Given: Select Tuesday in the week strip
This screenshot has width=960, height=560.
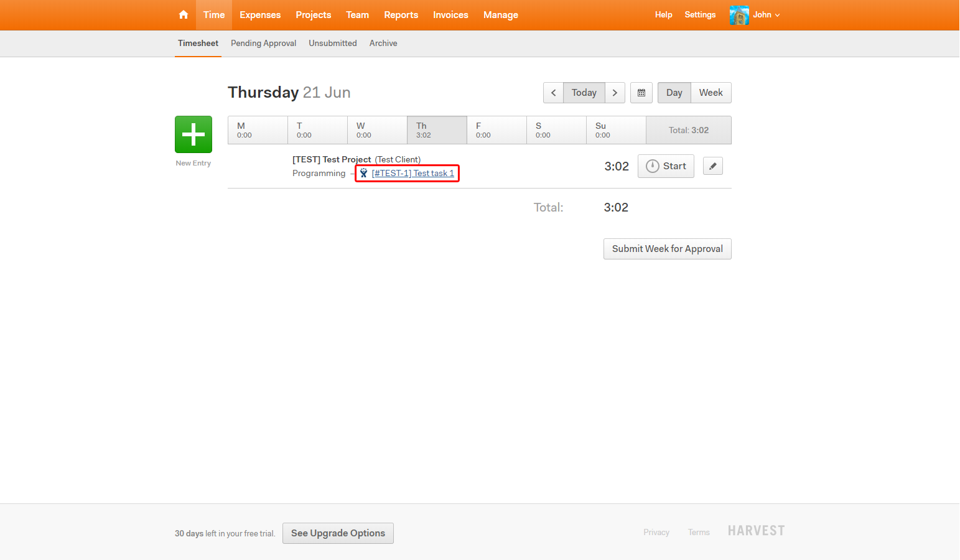Looking at the screenshot, I should pos(317,130).
